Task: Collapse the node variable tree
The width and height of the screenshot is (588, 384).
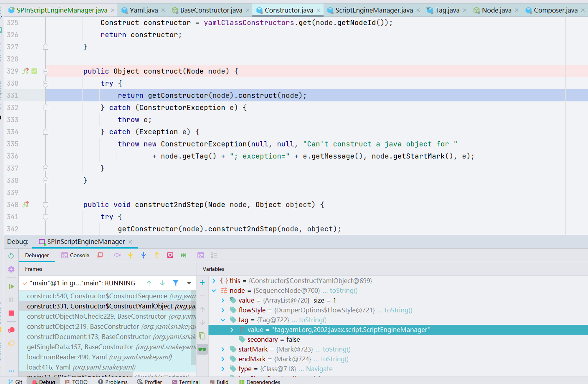Action: tap(213, 290)
